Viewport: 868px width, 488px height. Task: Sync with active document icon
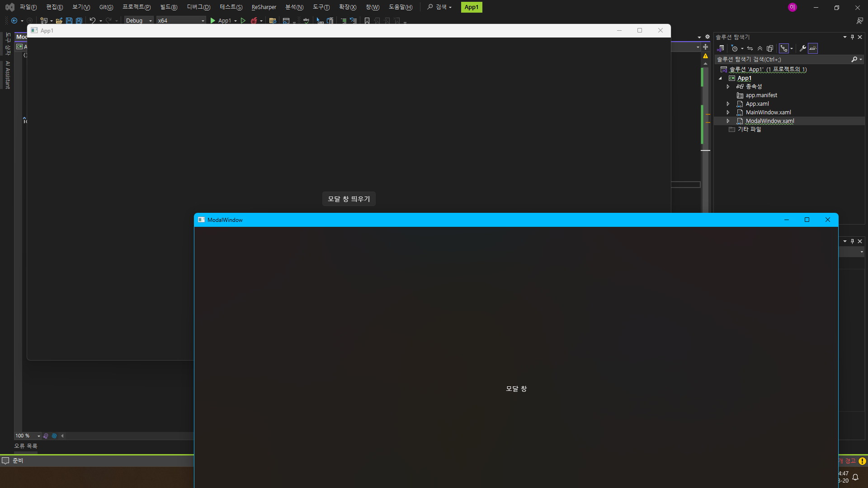[750, 48]
